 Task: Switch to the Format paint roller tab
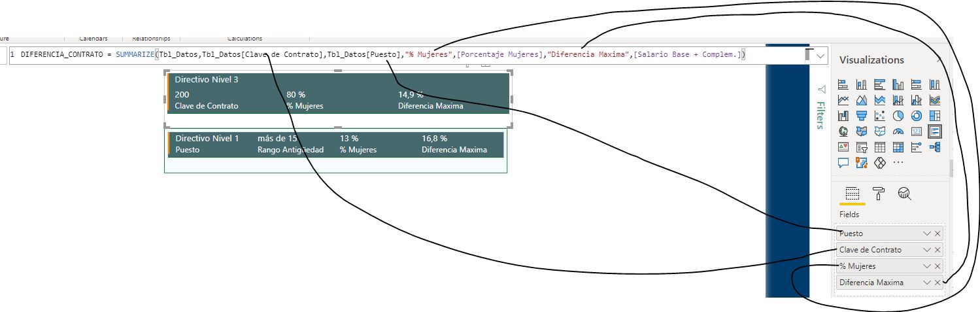[x=878, y=194]
